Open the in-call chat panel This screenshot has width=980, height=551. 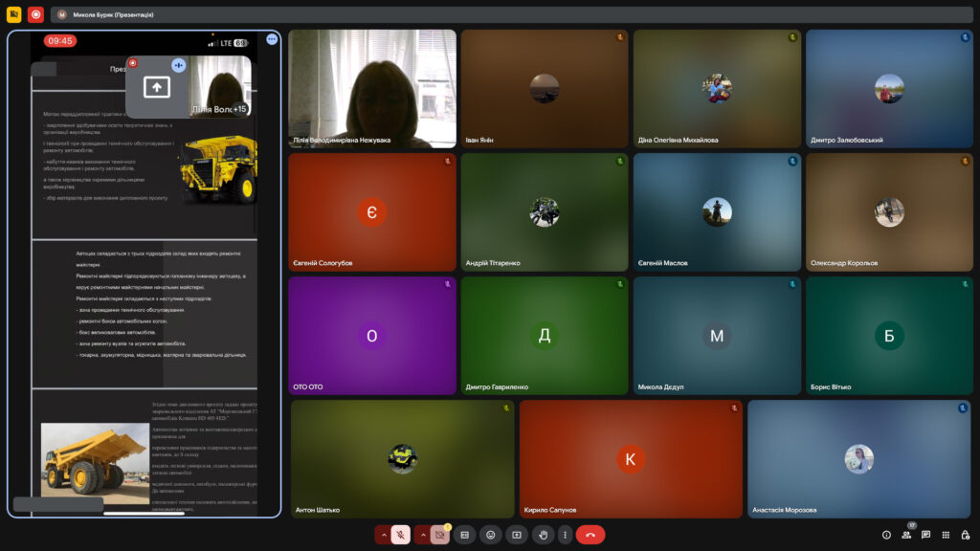tap(925, 535)
